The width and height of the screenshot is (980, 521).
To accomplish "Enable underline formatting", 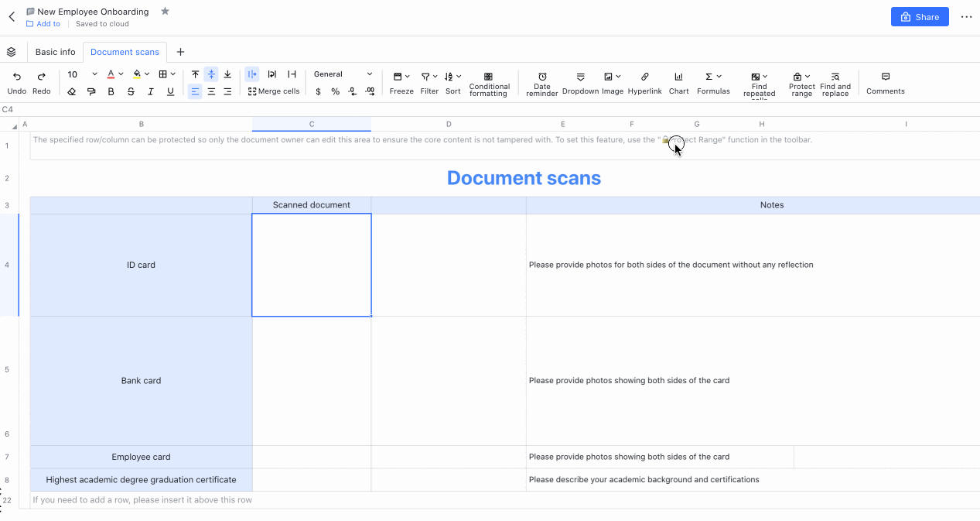I will pos(170,91).
